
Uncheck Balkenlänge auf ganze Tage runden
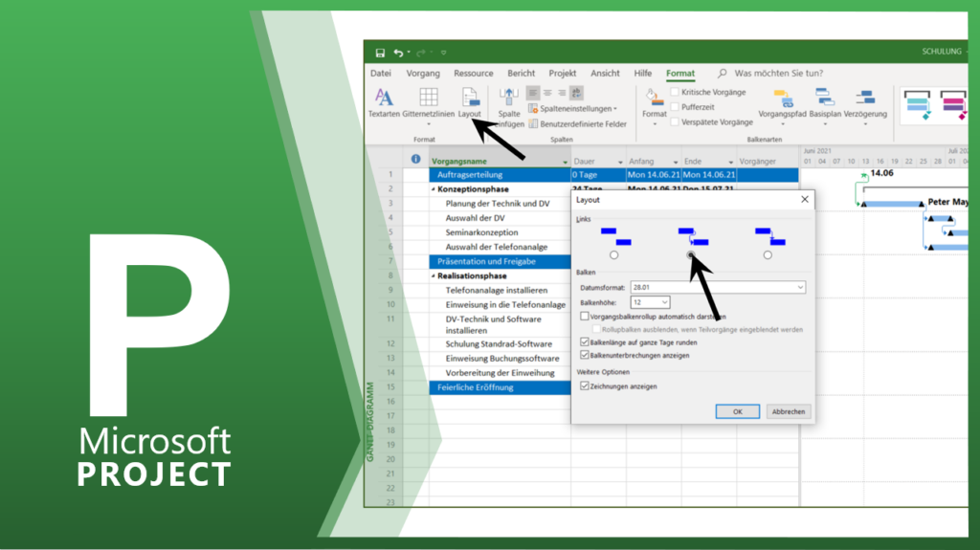585,341
